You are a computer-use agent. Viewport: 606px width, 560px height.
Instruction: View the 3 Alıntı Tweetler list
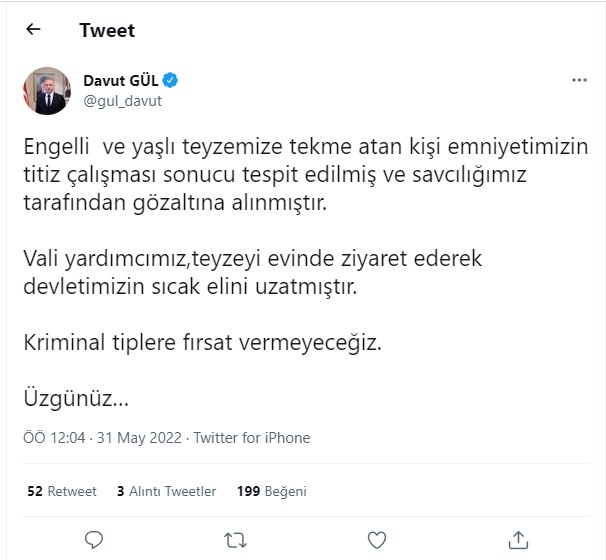tap(166, 491)
